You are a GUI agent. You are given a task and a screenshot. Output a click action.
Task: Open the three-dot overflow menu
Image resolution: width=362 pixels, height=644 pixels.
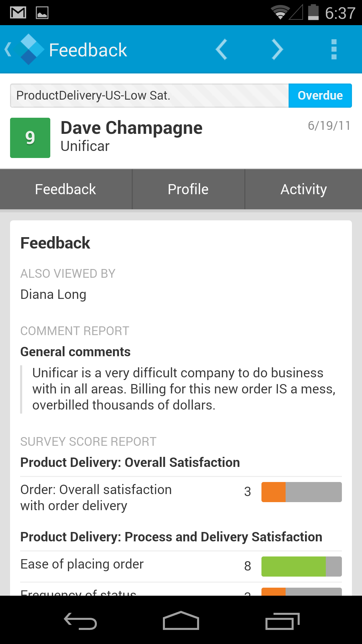click(334, 49)
